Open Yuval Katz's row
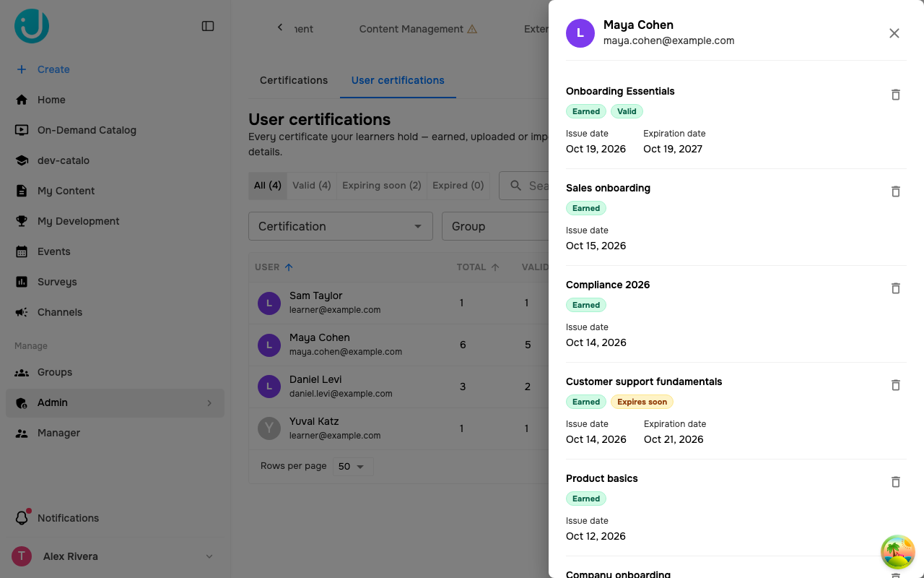The width and height of the screenshot is (924, 578). pyautogui.click(x=398, y=428)
